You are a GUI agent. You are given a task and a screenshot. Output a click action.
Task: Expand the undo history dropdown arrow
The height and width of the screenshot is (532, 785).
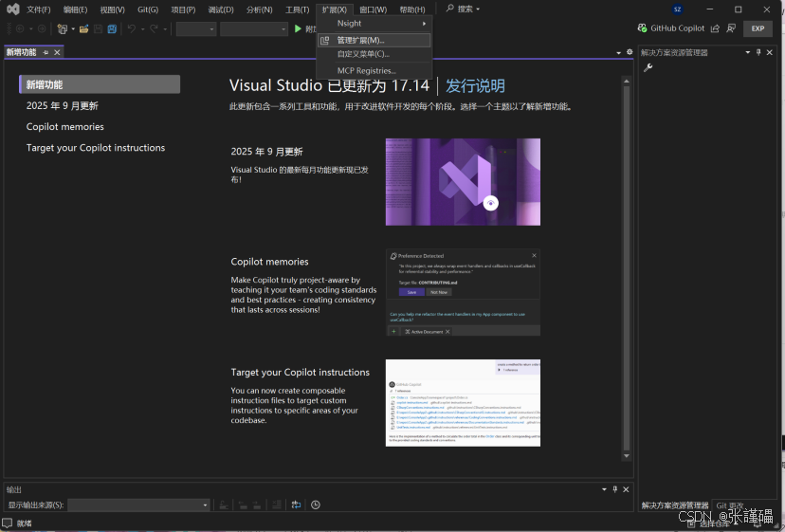[142, 29]
